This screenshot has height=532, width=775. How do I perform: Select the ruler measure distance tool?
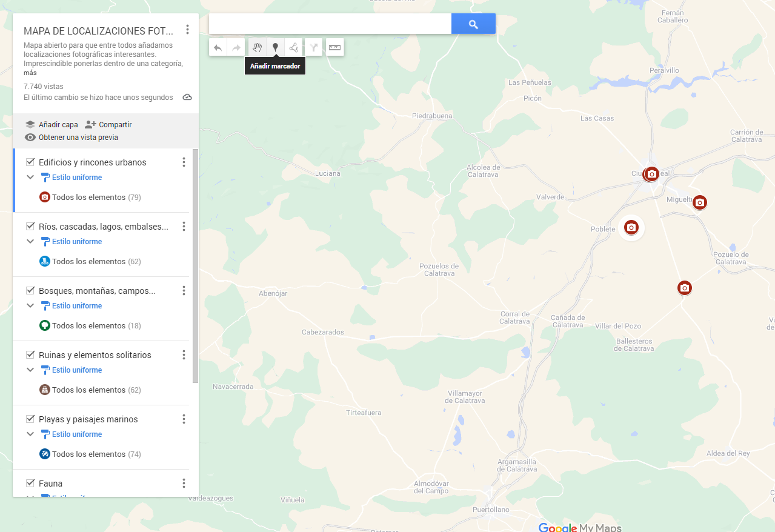[x=334, y=47]
